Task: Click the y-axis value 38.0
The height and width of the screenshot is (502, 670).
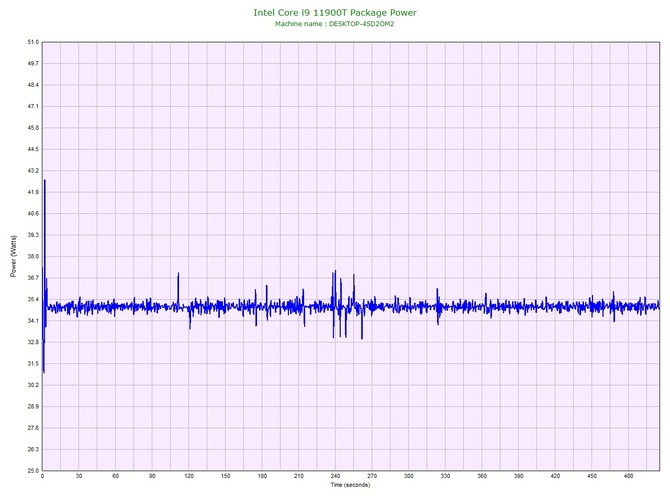Action: click(33, 256)
